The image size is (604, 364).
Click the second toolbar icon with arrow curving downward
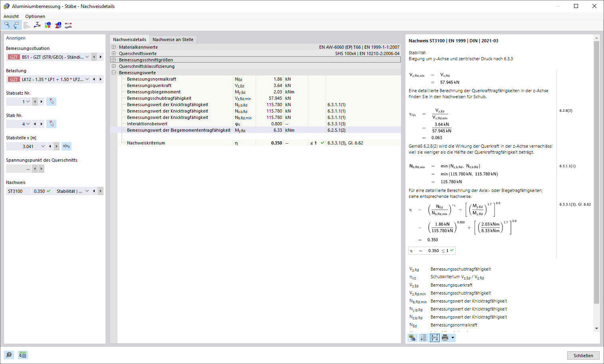16,25
